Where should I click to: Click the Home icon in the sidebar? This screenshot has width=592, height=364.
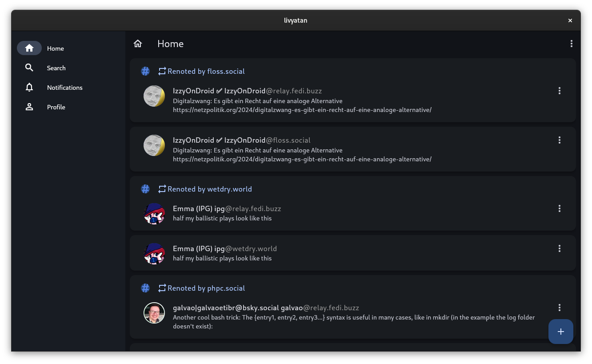click(x=29, y=48)
